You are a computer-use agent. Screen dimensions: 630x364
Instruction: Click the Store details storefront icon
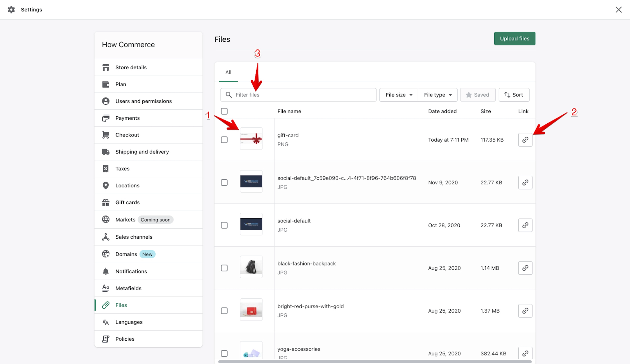click(x=106, y=67)
